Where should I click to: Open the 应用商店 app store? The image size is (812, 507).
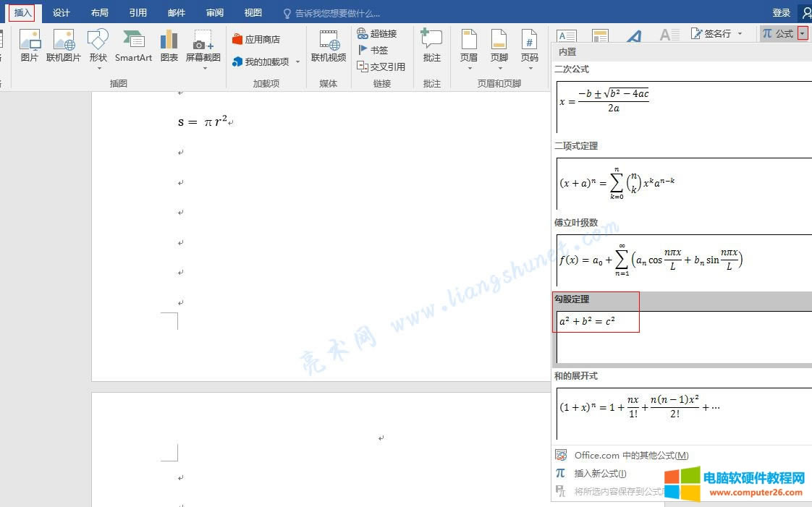258,38
